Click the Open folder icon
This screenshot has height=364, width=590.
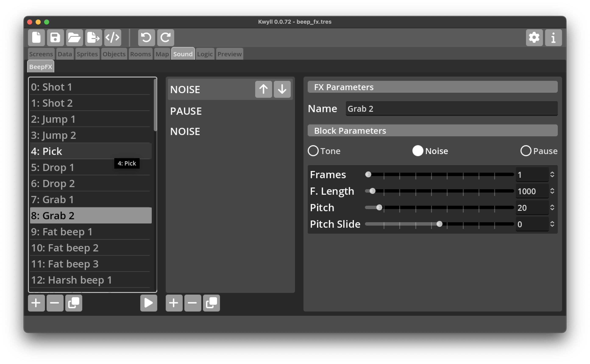pyautogui.click(x=74, y=37)
